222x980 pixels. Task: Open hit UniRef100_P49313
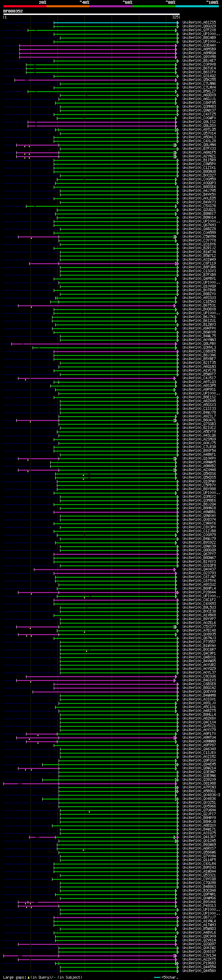(x=199, y=906)
